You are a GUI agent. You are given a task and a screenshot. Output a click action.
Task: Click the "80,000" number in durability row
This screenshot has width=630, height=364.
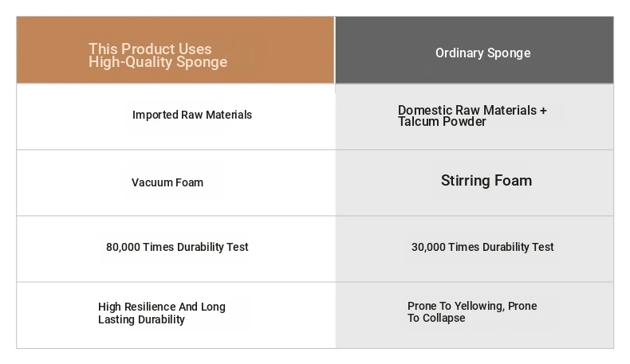coord(123,247)
